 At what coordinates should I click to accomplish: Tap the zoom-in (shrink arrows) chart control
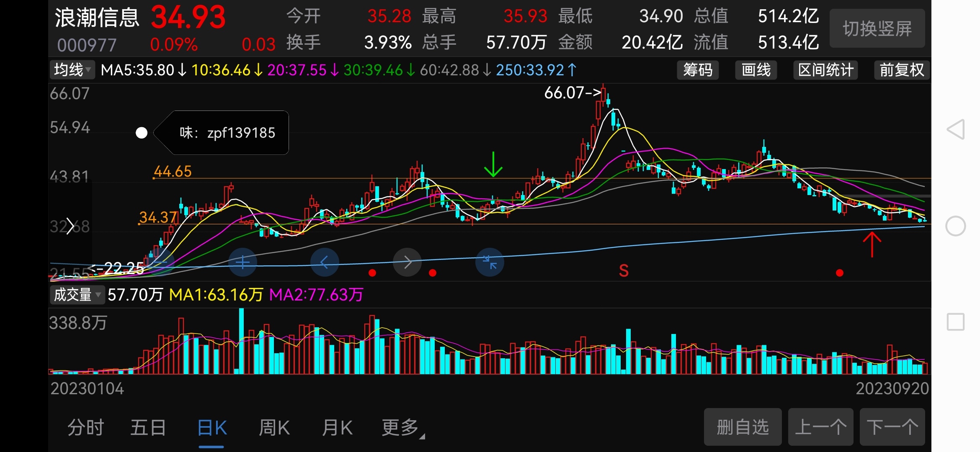490,262
